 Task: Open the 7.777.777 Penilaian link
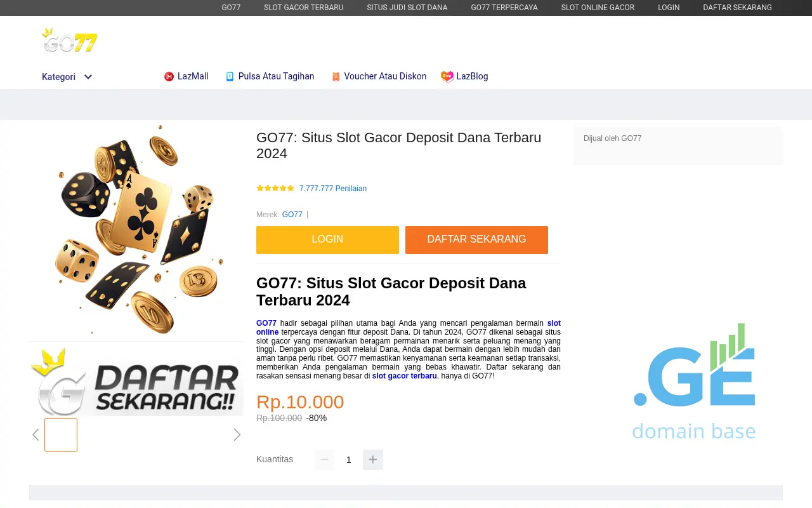(x=333, y=189)
